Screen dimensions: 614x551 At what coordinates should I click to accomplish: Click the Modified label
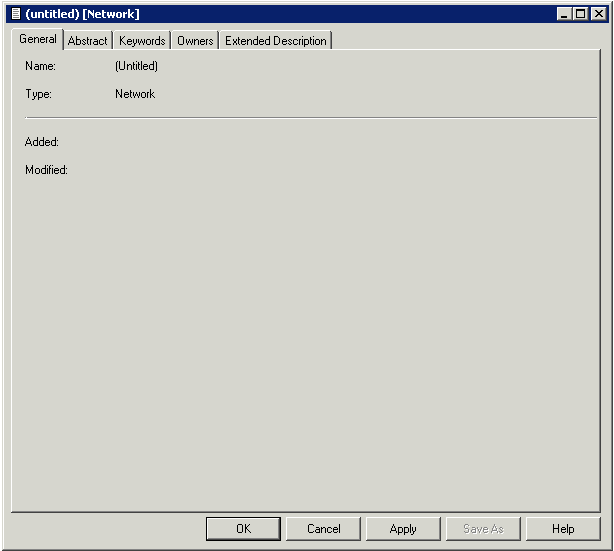click(x=46, y=170)
